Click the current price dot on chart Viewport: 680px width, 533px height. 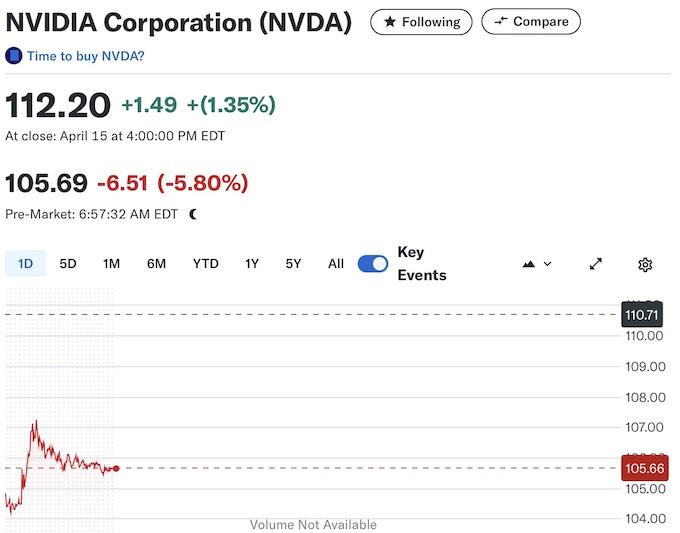tap(117, 468)
